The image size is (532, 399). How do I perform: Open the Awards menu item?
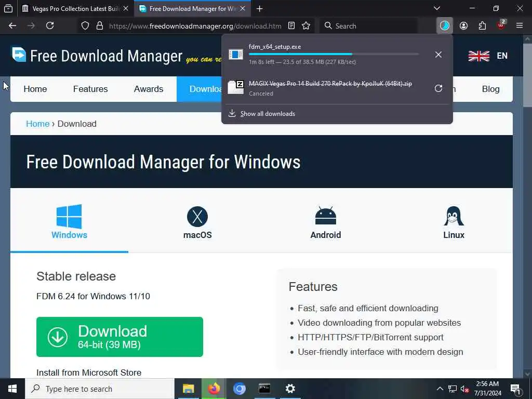point(149,89)
